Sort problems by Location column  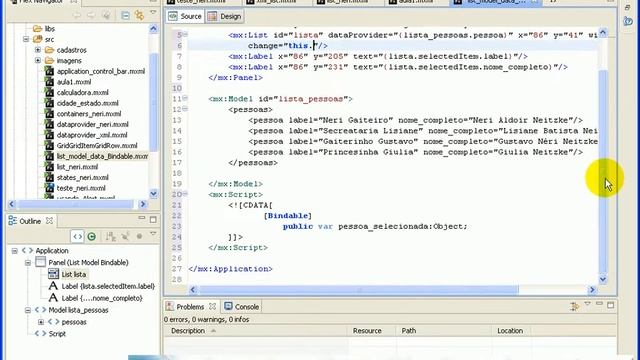click(x=510, y=331)
